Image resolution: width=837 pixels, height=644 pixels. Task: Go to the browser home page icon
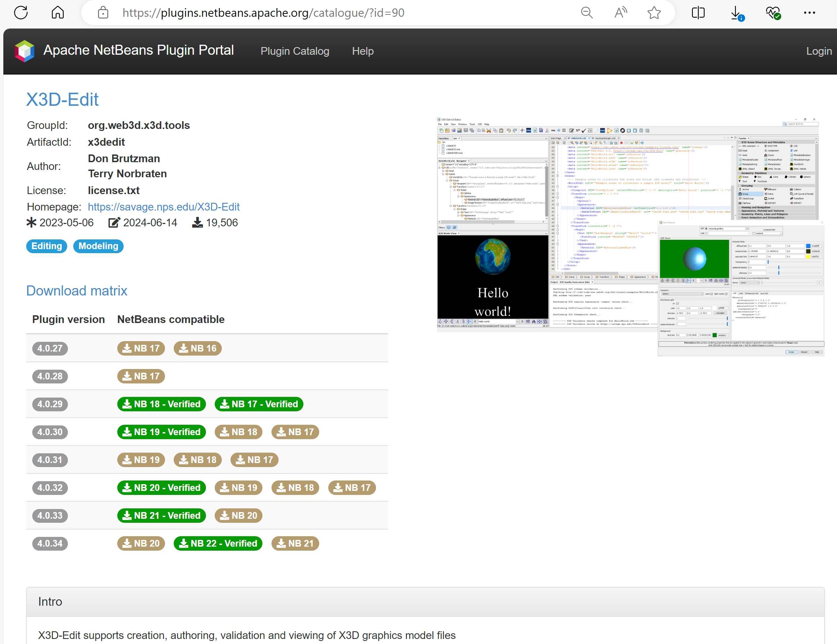57,13
